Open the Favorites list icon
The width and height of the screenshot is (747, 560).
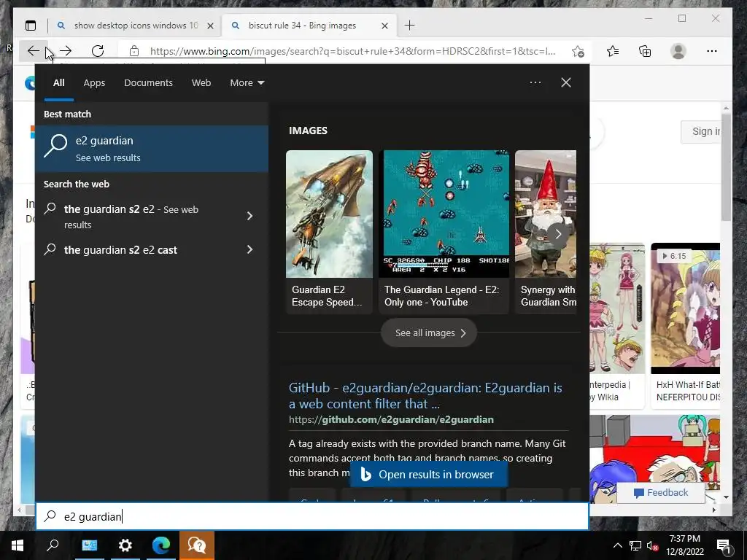613,51
